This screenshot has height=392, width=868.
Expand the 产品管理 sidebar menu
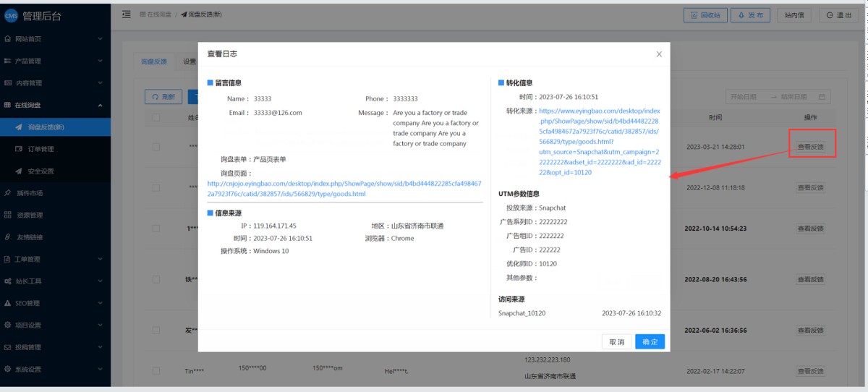[54, 61]
